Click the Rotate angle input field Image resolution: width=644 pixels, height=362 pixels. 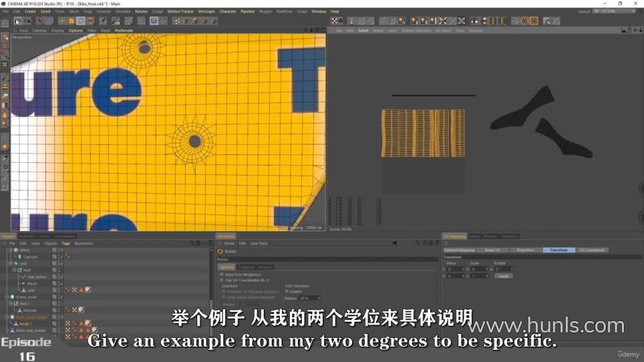point(502,269)
